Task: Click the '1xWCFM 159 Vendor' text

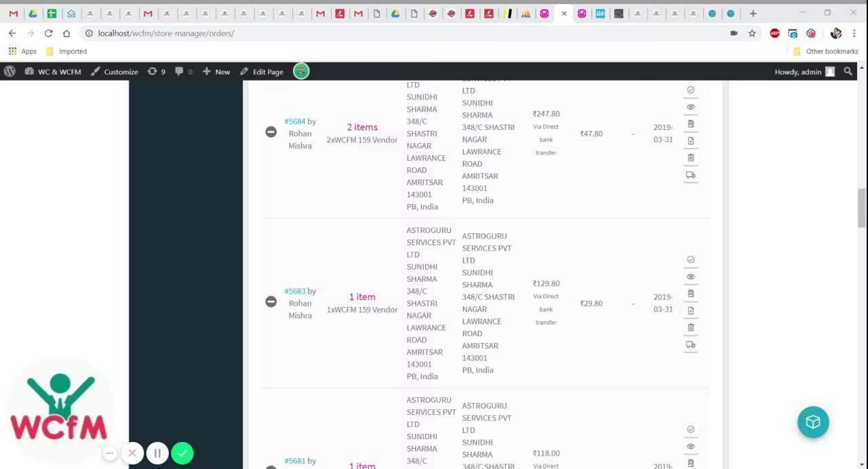Action: coord(362,309)
